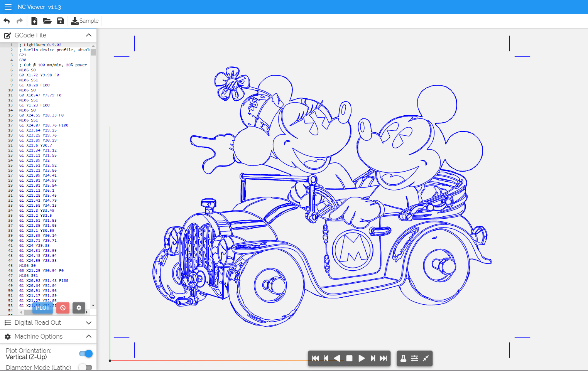Step forward one line in simulation

click(373, 358)
